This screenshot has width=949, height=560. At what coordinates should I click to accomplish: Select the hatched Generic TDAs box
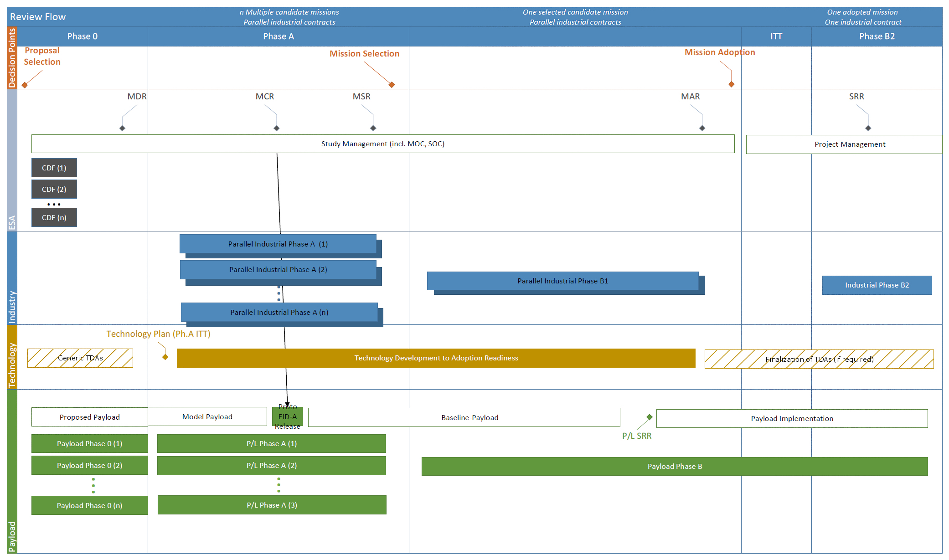coord(80,358)
